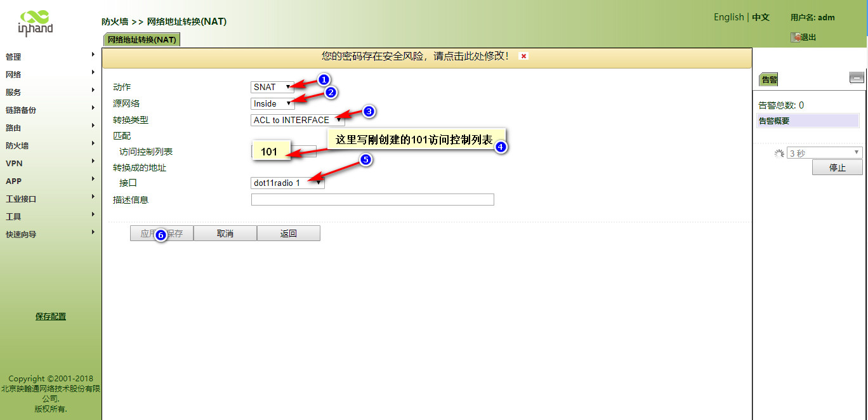This screenshot has height=420, width=868.
Task: Collapse the alarm panel with minus icon
Action: 857,77
